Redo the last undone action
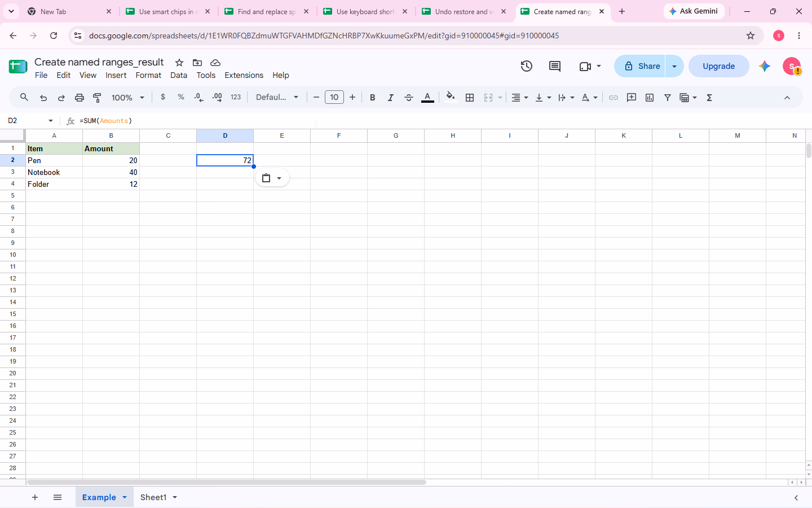Screen dimensions: 812x508 click(x=61, y=98)
